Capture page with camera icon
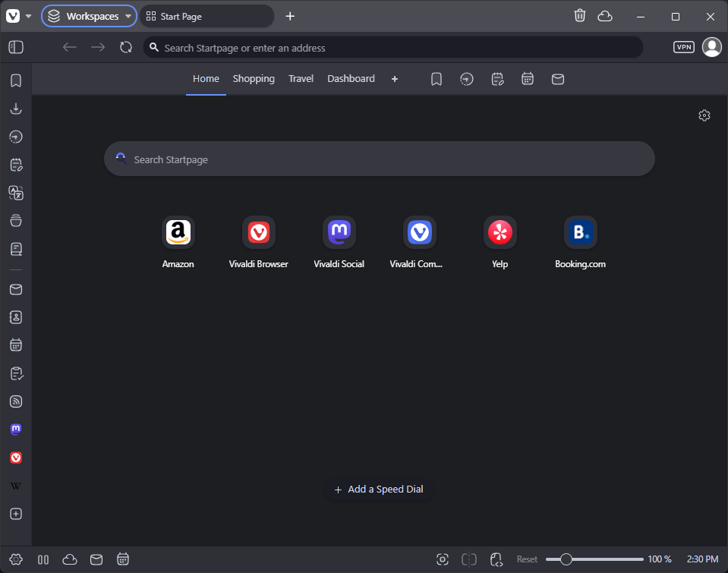 (x=443, y=559)
